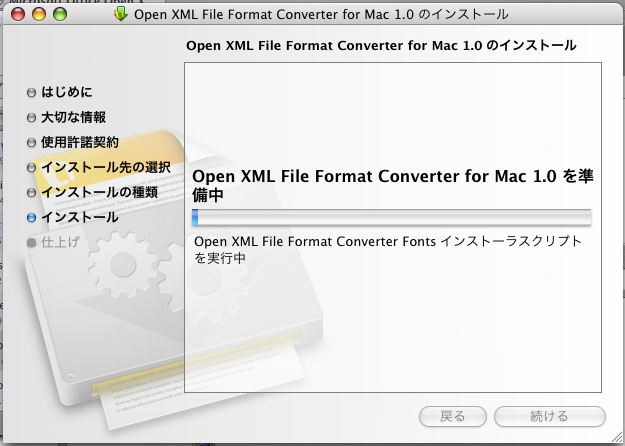This screenshot has height=446, width=625.
Task: Close the installer window with red button
Action: pyautogui.click(x=18, y=15)
